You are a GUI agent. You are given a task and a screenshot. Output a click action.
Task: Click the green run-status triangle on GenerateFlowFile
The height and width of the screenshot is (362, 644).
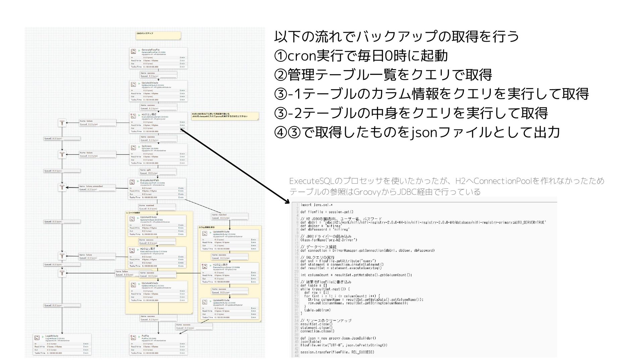click(x=139, y=50)
